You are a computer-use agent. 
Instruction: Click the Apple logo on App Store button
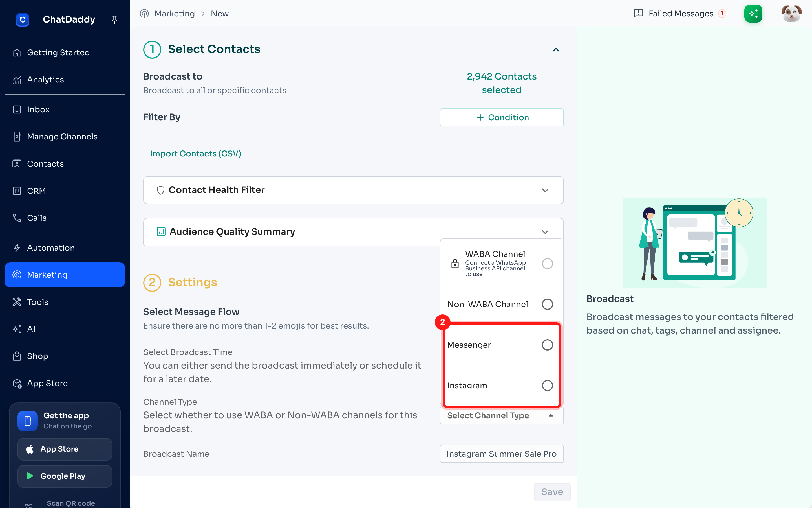(x=30, y=449)
